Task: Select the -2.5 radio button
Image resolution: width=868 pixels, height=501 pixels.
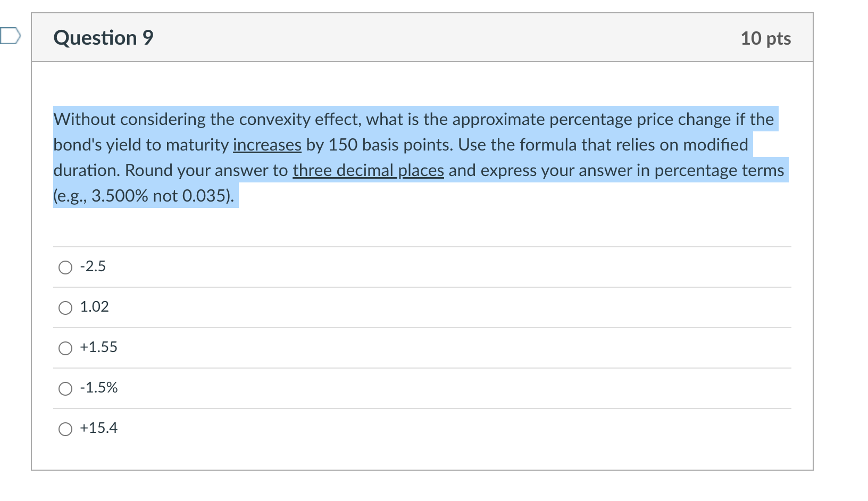Action: coord(65,267)
